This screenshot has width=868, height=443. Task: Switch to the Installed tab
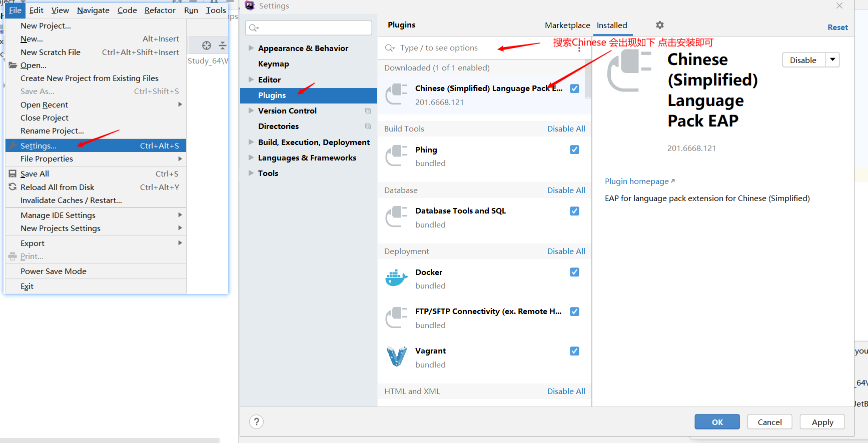[x=612, y=25]
